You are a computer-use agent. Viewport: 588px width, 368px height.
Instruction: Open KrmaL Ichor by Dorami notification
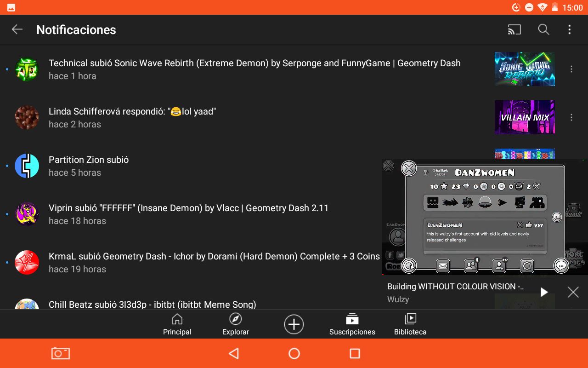191,263
